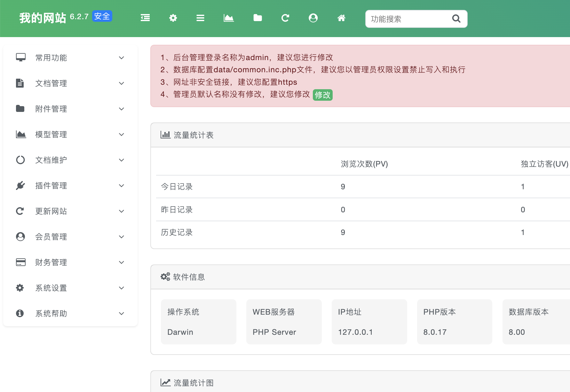Expand the 更新网站 chevron
The image size is (570, 392).
click(x=122, y=211)
